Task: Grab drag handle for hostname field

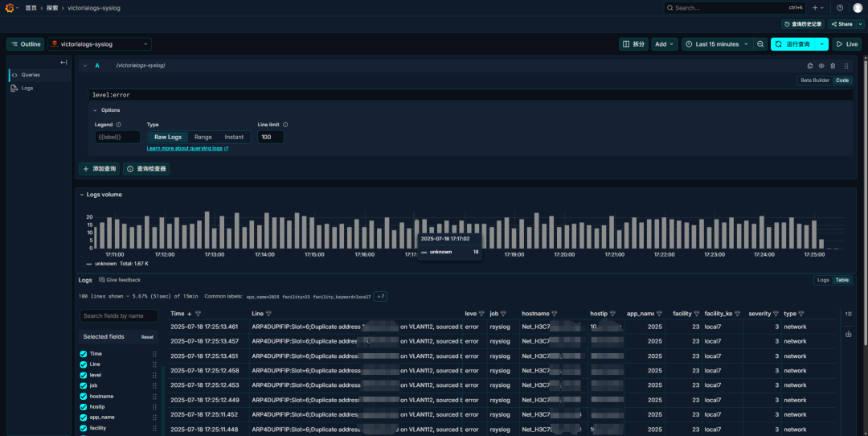Action: click(x=154, y=396)
